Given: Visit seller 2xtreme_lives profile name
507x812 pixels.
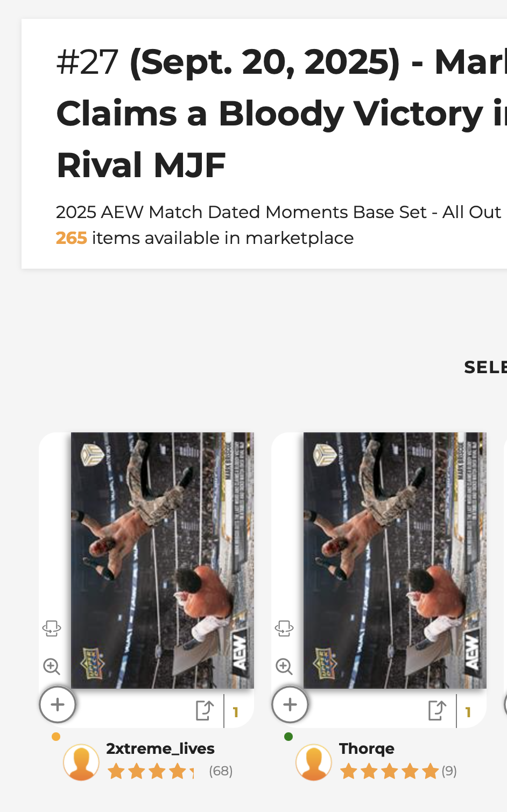Looking at the screenshot, I should pyautogui.click(x=160, y=748).
